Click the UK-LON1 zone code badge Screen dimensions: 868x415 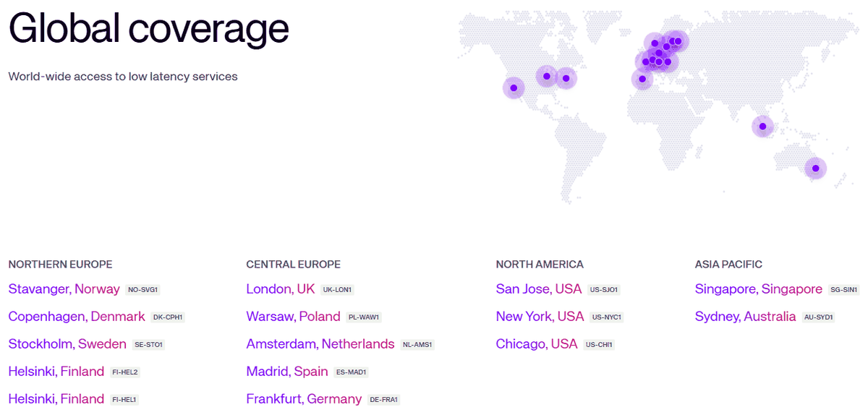(x=337, y=290)
